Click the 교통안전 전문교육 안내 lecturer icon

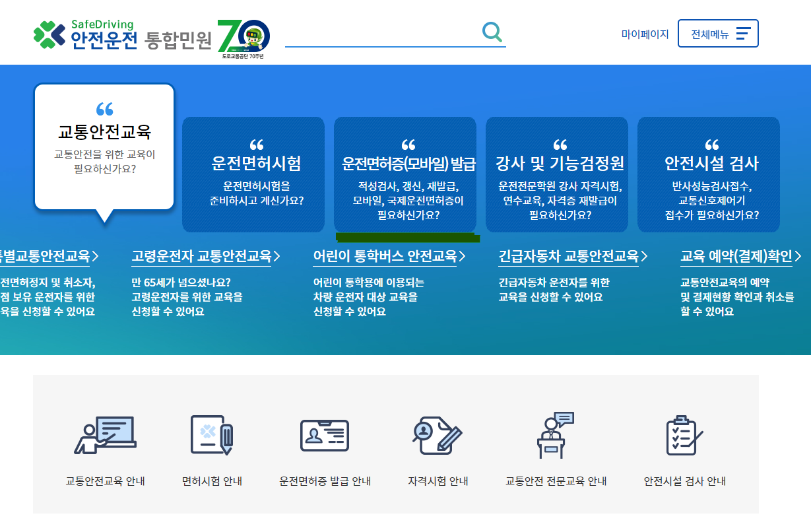pos(555,436)
